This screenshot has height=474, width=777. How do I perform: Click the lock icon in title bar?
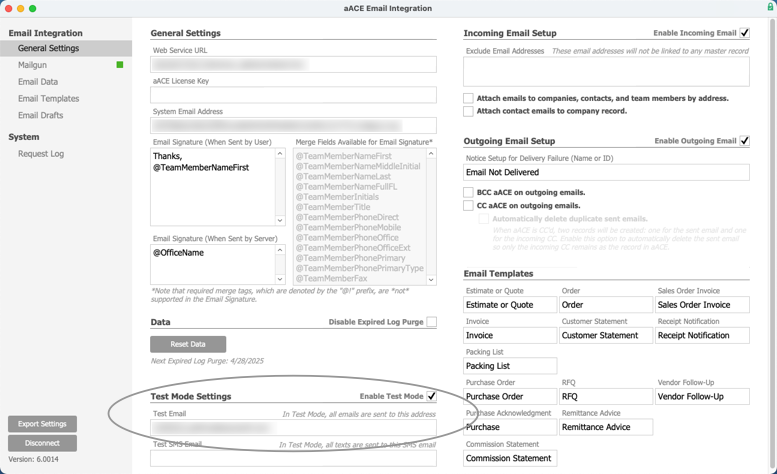pyautogui.click(x=771, y=6)
